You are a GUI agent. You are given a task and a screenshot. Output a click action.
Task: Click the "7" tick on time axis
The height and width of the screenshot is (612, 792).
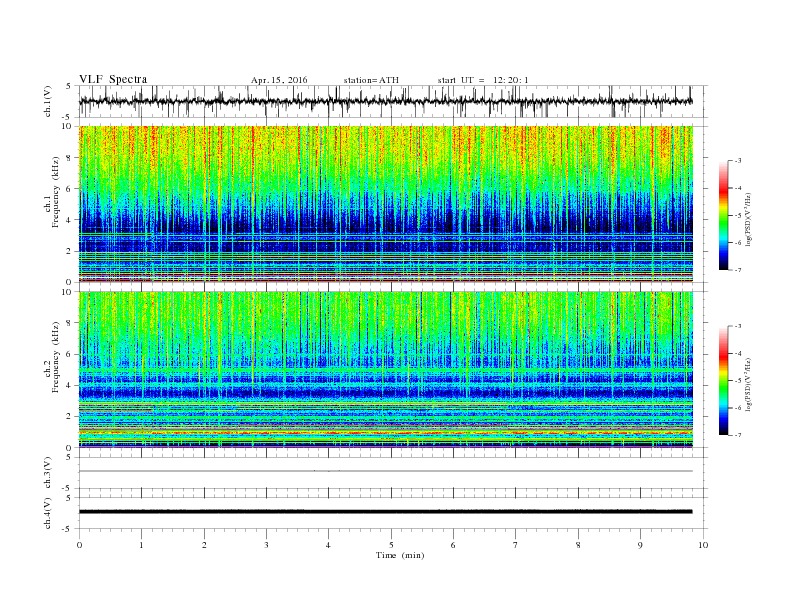516,545
